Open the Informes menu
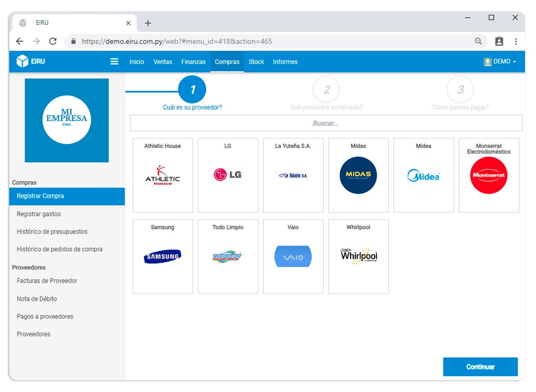This screenshot has width=536, height=392. click(x=285, y=62)
